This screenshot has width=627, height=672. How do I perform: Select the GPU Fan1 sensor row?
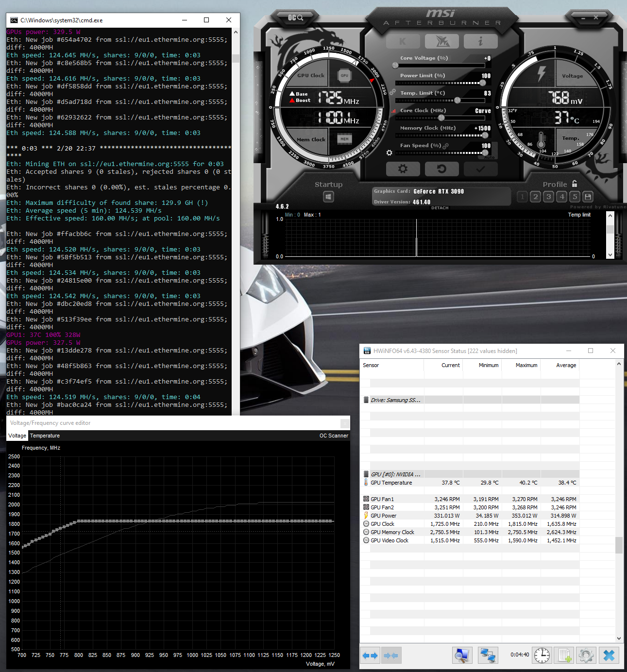click(470, 499)
